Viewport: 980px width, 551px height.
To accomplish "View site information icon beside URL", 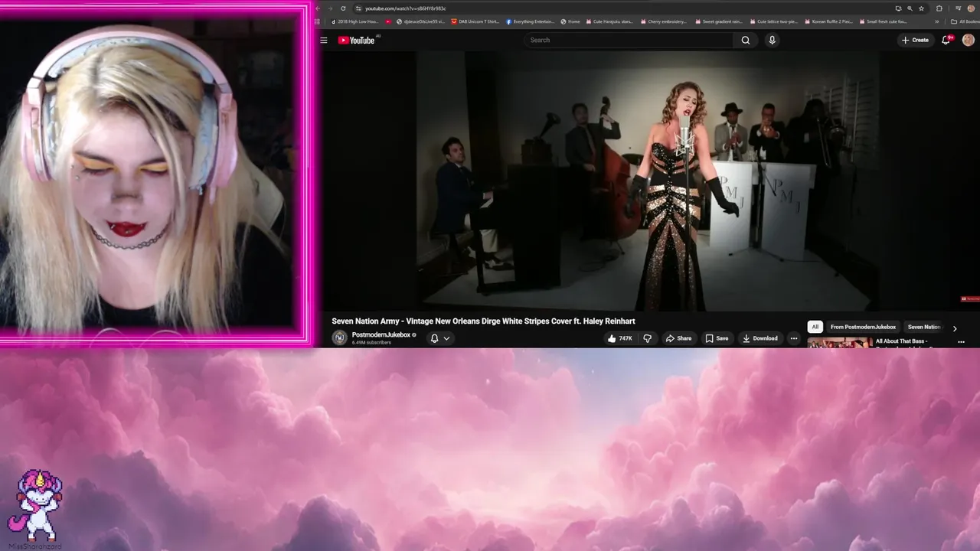I will pos(359,8).
